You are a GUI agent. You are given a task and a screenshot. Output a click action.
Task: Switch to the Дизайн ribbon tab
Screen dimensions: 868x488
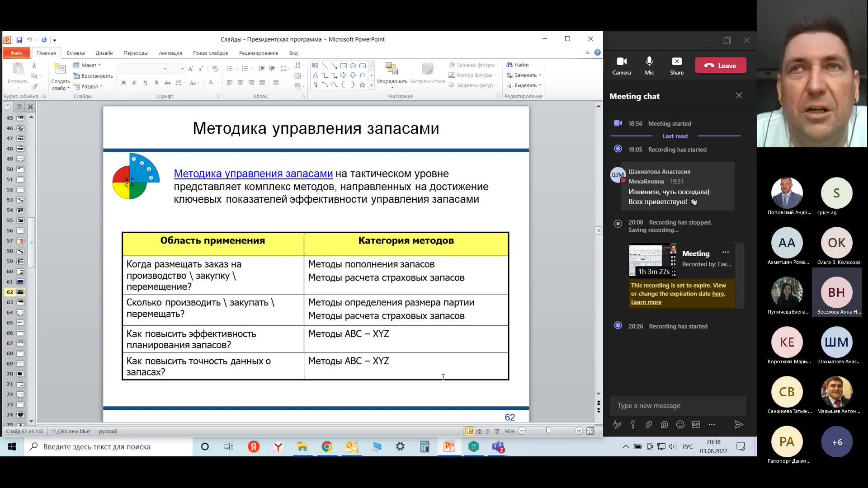click(x=104, y=53)
